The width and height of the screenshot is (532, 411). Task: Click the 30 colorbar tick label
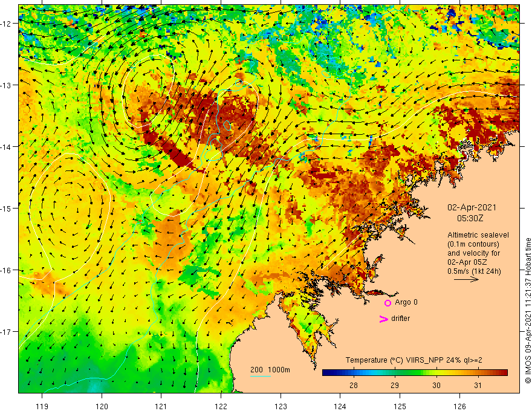436,385
